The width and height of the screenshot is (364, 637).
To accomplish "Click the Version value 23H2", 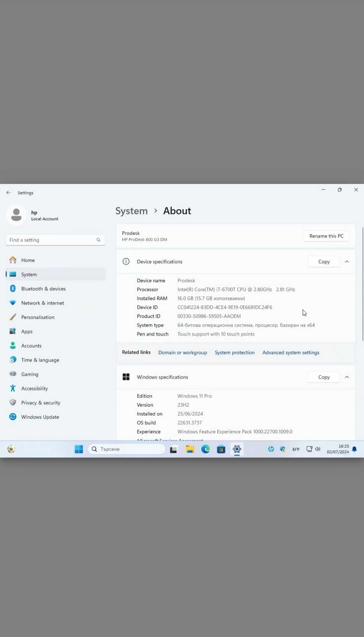I will [x=183, y=405].
